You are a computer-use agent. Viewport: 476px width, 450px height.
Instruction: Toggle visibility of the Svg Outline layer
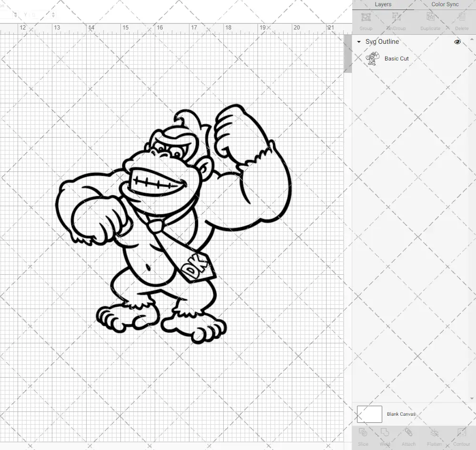pos(457,41)
